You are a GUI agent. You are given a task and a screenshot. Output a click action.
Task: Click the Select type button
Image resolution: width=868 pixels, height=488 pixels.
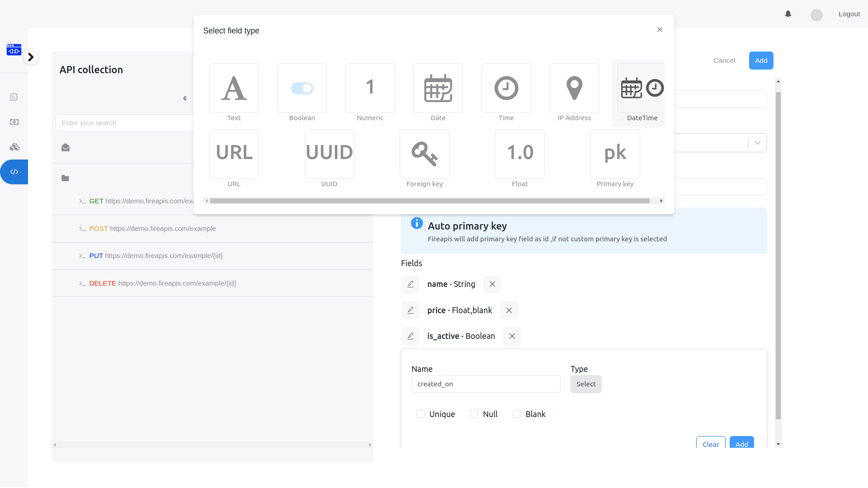pyautogui.click(x=586, y=384)
